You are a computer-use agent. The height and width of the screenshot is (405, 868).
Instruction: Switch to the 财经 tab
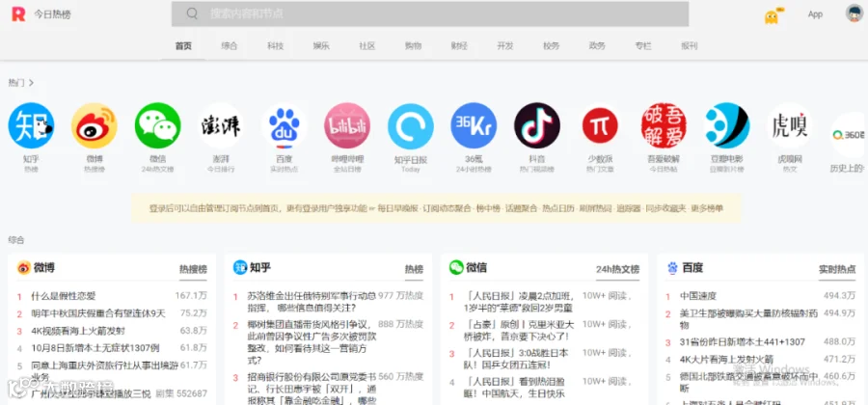[459, 46]
